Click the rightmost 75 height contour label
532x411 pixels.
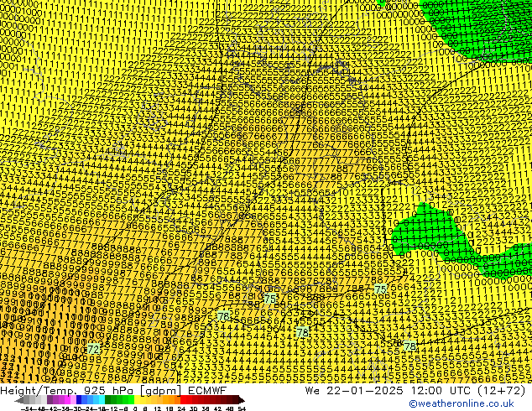[x=381, y=289]
